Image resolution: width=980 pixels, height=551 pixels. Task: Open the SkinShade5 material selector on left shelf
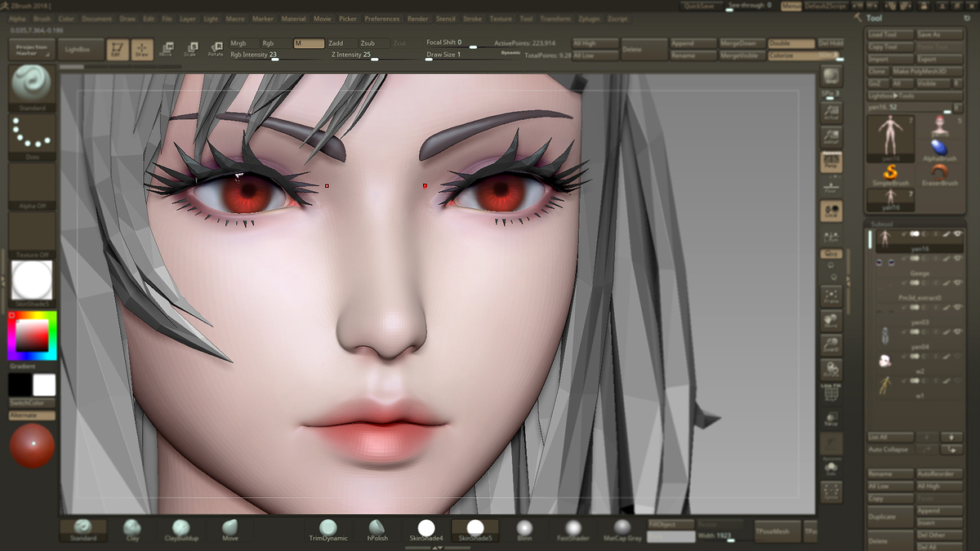tap(32, 283)
